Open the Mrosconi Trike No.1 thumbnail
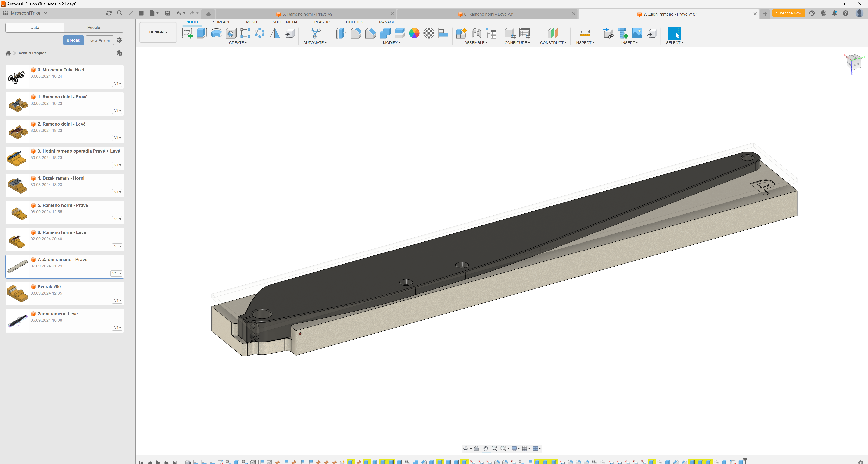Screen dimensions: 868x464 pyautogui.click(x=17, y=77)
